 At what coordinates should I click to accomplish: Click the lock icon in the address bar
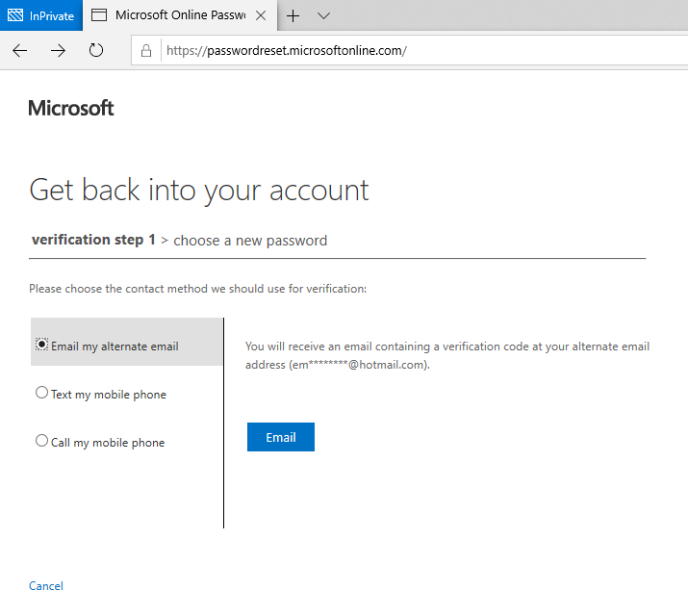pos(146,51)
